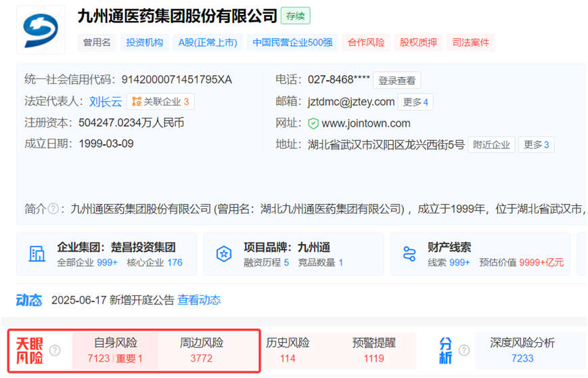The width and height of the screenshot is (588, 378).
Task: Click the help icon next to 分析
Action: 464,350
